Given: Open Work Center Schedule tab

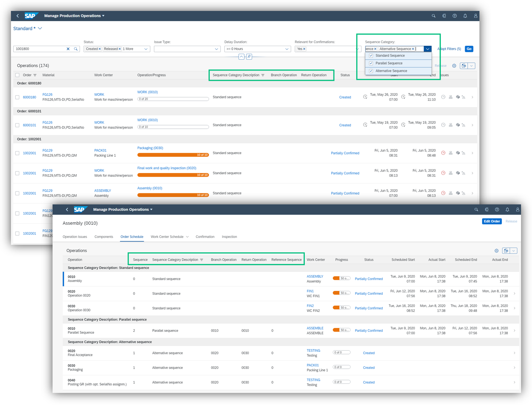Looking at the screenshot, I should point(167,237).
